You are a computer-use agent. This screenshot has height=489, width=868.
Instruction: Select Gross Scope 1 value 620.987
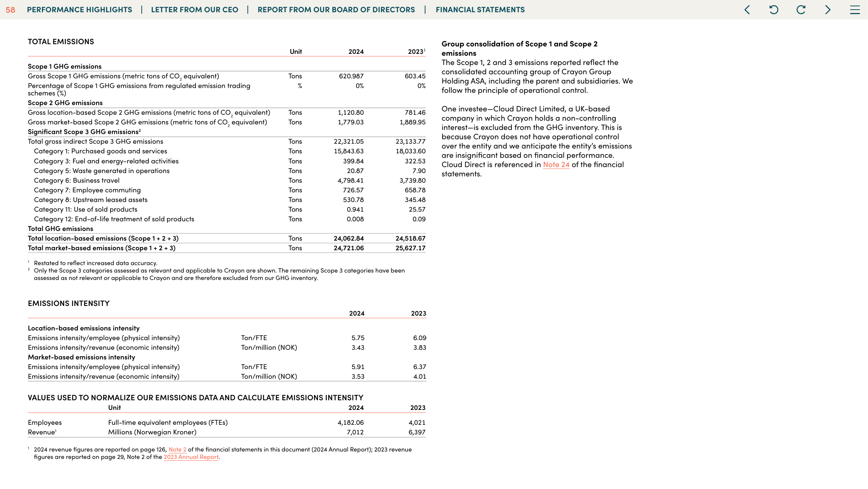[351, 76]
